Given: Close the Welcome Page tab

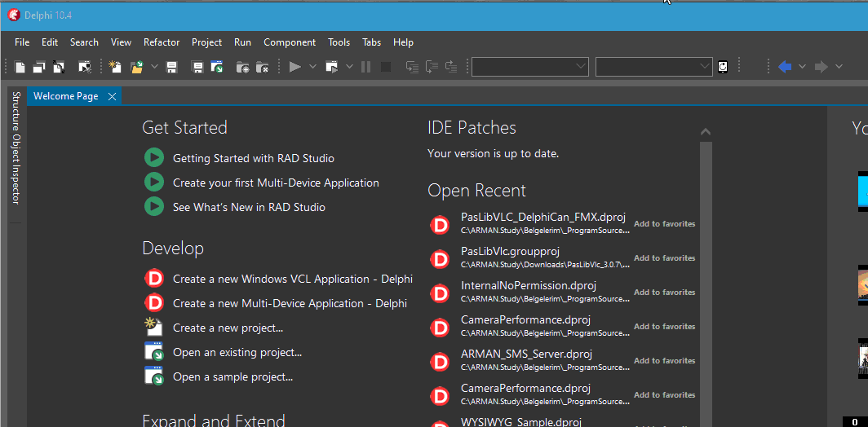Looking at the screenshot, I should coord(112,96).
